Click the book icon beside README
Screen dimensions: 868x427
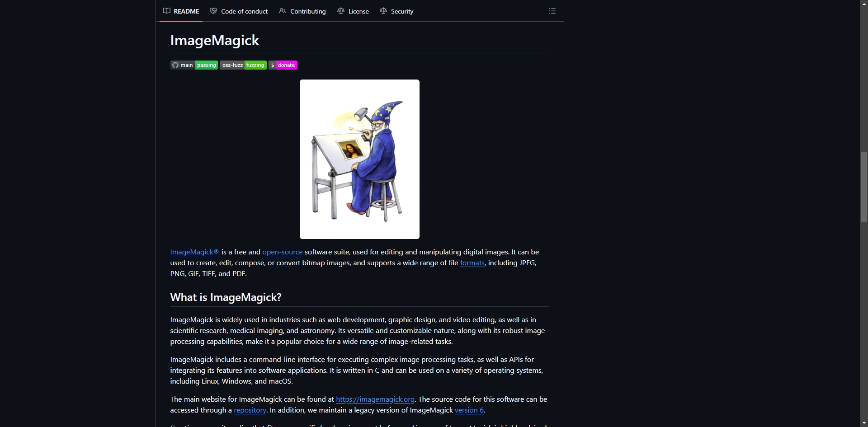pyautogui.click(x=167, y=11)
